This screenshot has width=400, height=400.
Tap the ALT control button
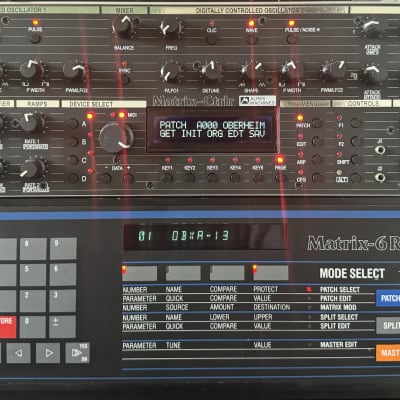tap(356, 178)
